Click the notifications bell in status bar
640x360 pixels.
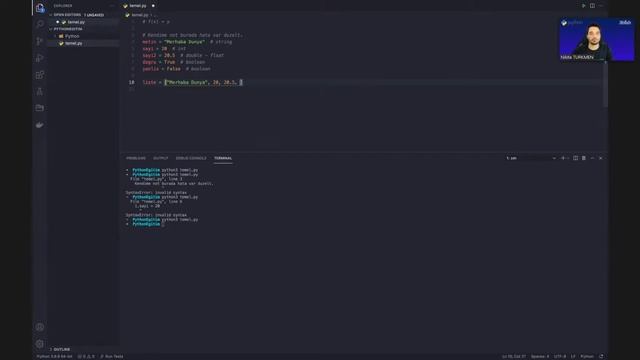tap(601, 356)
